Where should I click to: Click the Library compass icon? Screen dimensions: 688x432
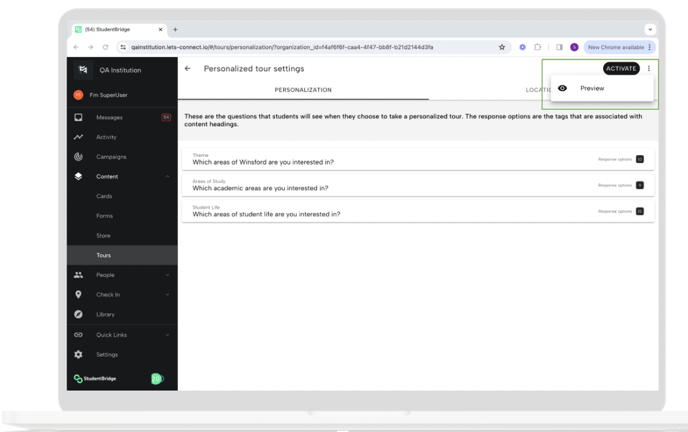click(x=78, y=314)
